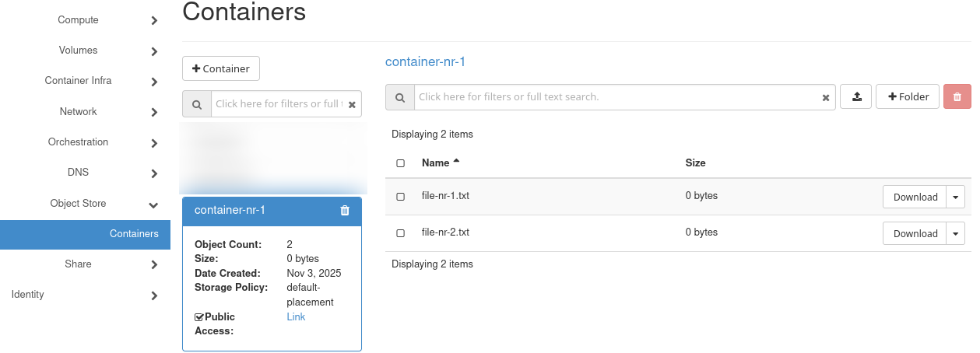Uncheck the Public Access checkbox
The image size is (980, 353).
coord(199,317)
